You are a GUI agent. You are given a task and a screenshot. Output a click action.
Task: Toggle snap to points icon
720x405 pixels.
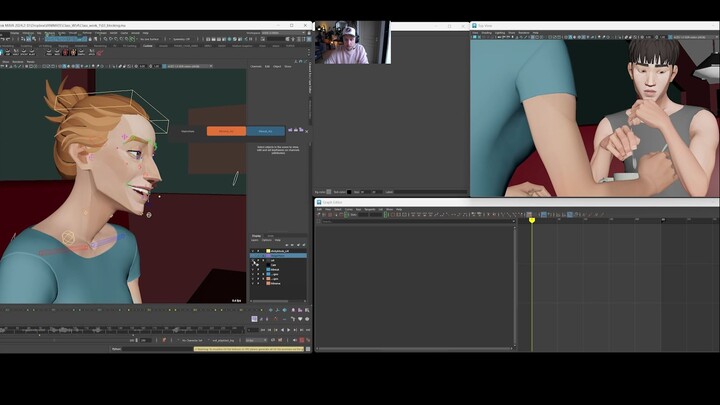pyautogui.click(x=116, y=39)
